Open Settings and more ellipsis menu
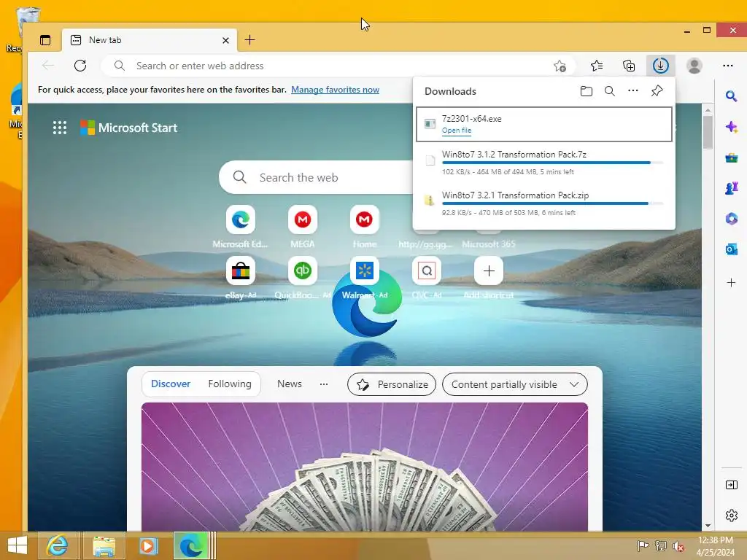747x560 pixels. 727,66
